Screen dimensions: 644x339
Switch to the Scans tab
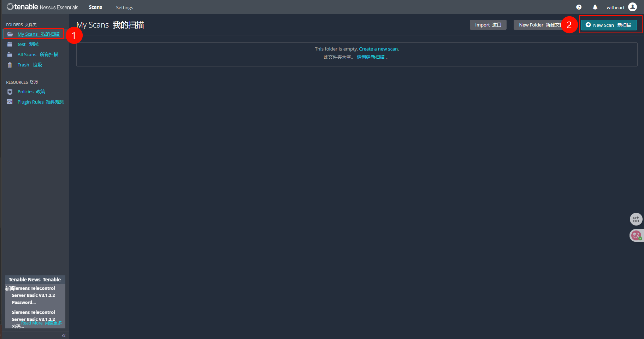(x=95, y=7)
